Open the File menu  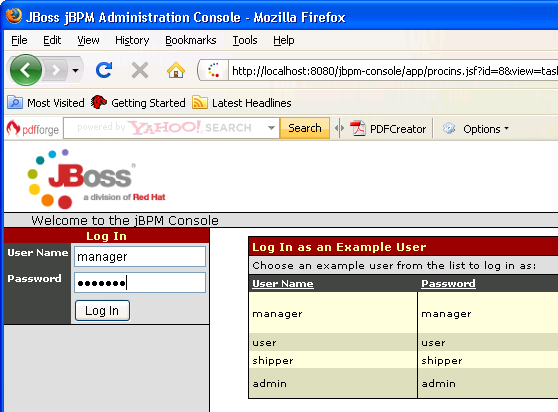tap(19, 40)
